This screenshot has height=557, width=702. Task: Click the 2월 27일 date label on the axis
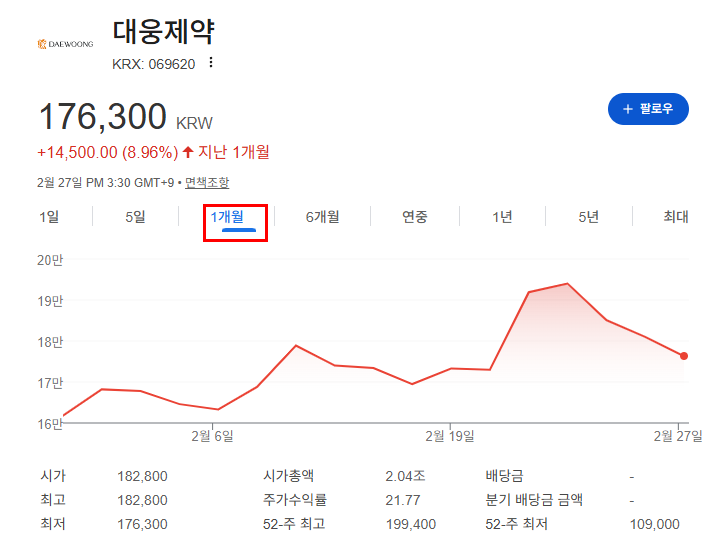677,436
